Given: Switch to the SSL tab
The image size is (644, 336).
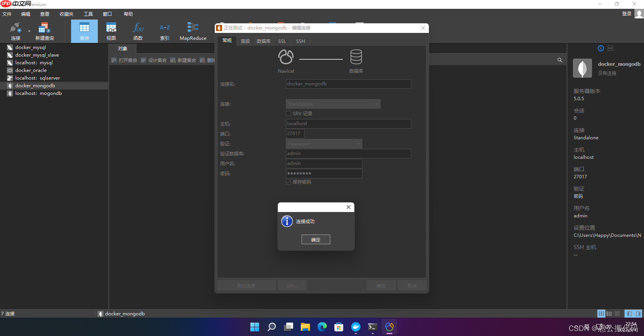Looking at the screenshot, I should point(282,41).
